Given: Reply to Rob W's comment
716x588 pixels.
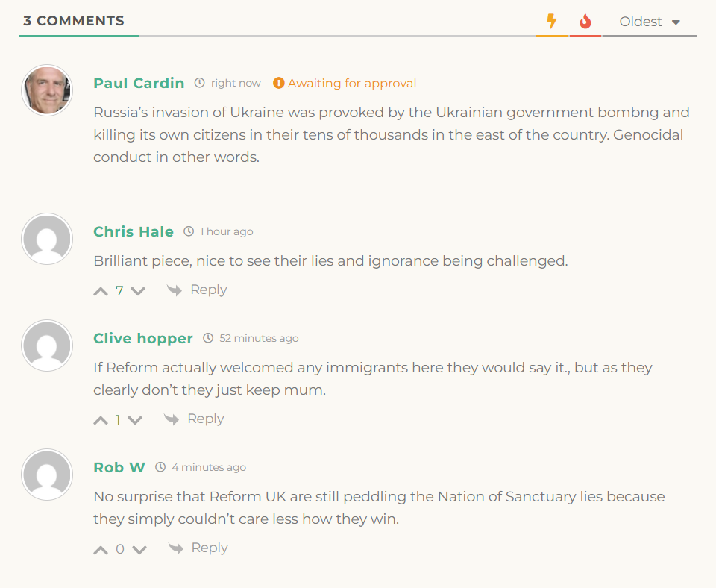Looking at the screenshot, I should [x=198, y=548].
